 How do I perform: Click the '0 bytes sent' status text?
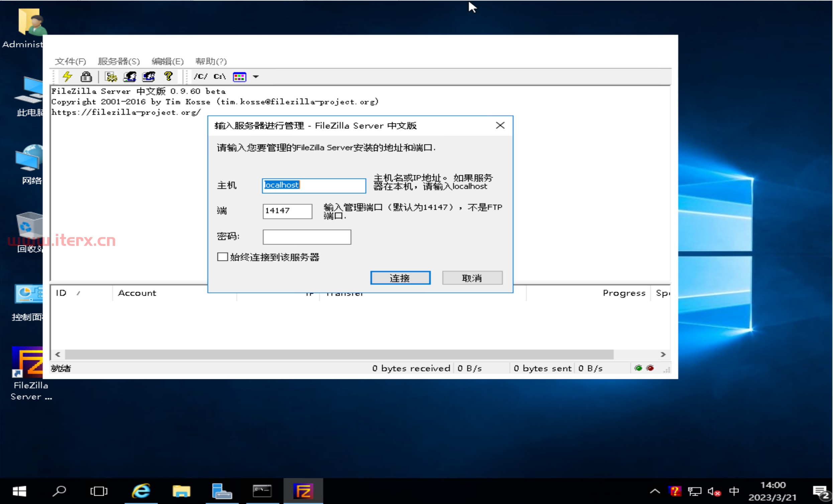tap(542, 368)
